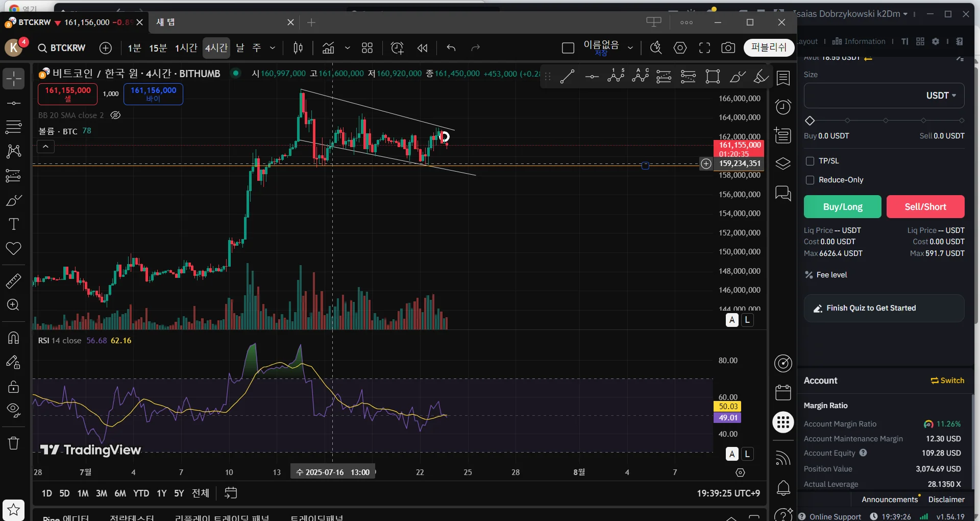
Task: Enable the TP/SL checkbox
Action: pos(810,161)
